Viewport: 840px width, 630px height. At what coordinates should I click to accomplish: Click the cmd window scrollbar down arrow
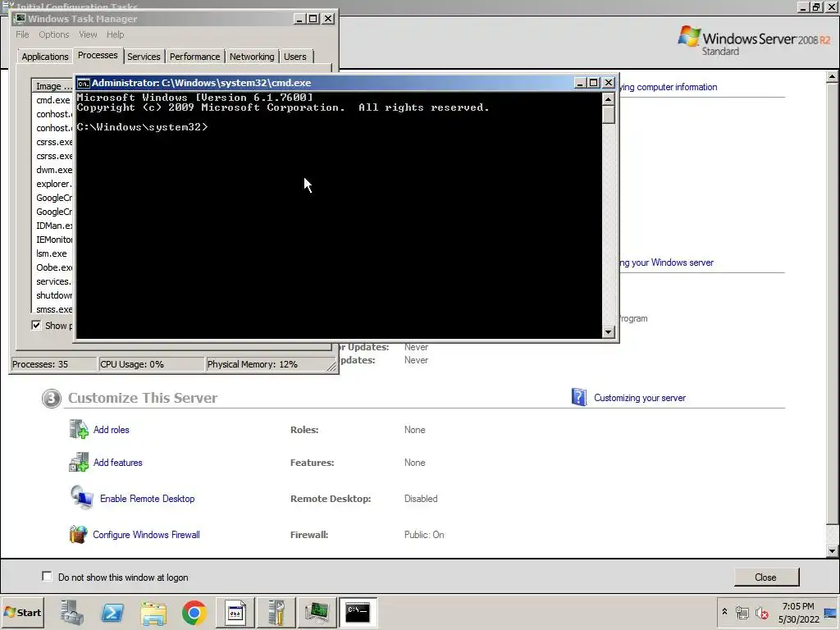click(608, 332)
